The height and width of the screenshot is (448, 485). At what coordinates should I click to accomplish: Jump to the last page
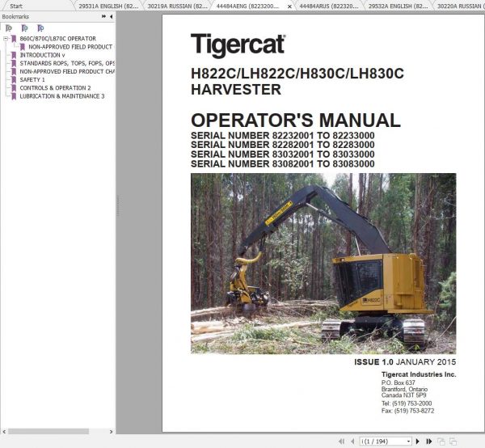[x=429, y=442]
